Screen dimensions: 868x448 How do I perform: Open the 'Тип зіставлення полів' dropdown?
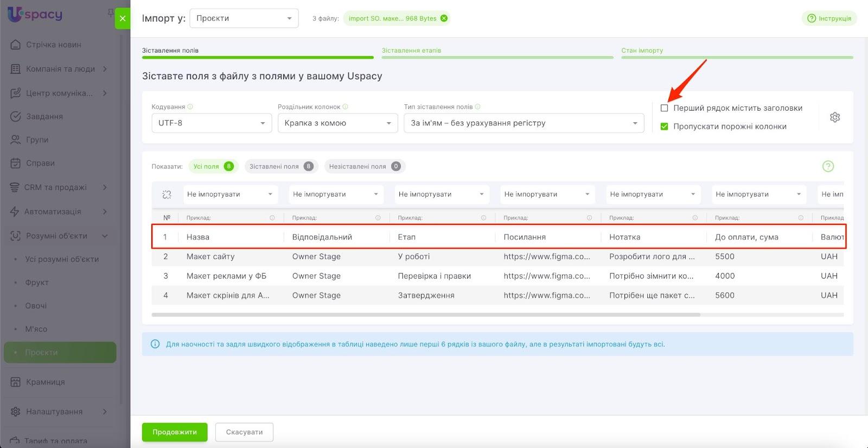[524, 123]
